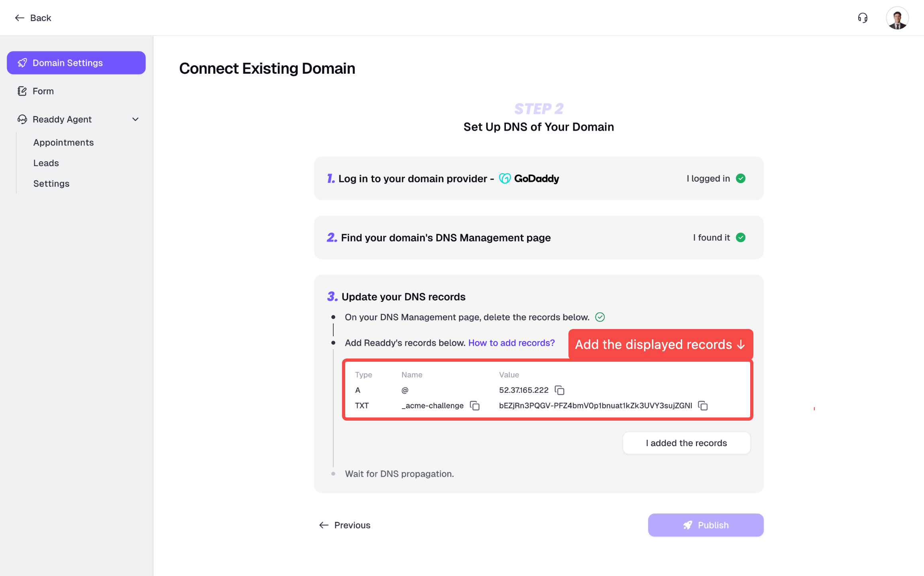This screenshot has width=924, height=576.
Task: Expand the 'Find your domain's DNS Management page' step
Action: (445, 238)
